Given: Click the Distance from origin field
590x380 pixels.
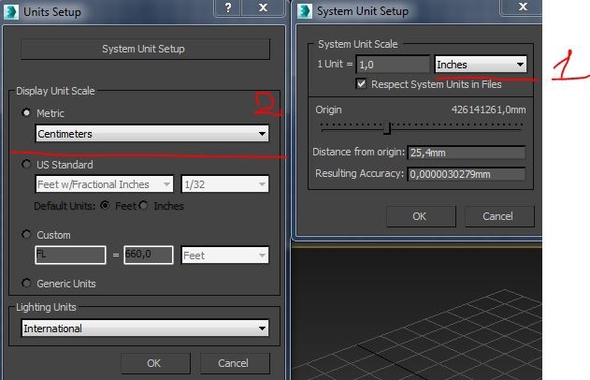Looking at the screenshot, I should tap(466, 152).
